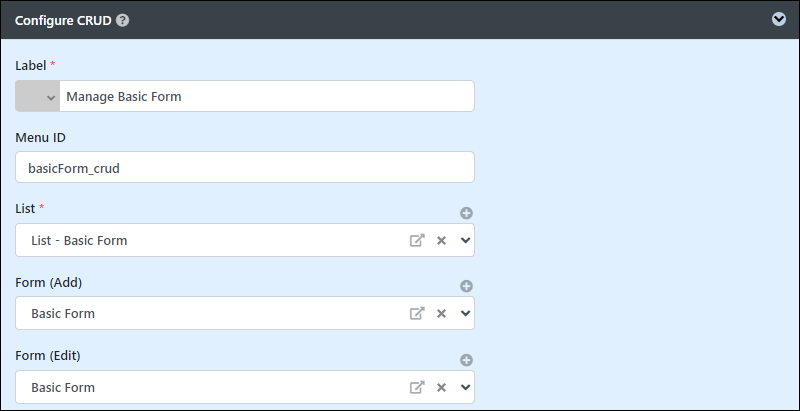Click the basicForm_crud Menu ID field
Image resolution: width=800 pixels, height=411 pixels.
click(245, 167)
